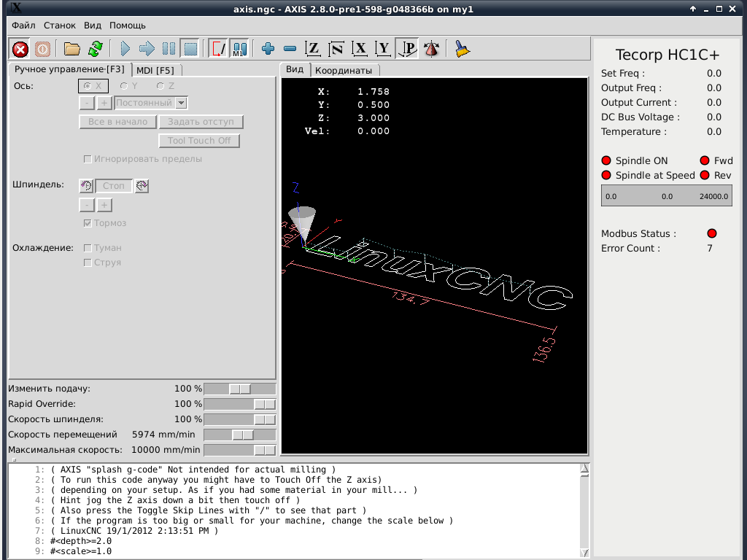Reload the current file
The width and height of the screenshot is (747, 560).
(96, 49)
